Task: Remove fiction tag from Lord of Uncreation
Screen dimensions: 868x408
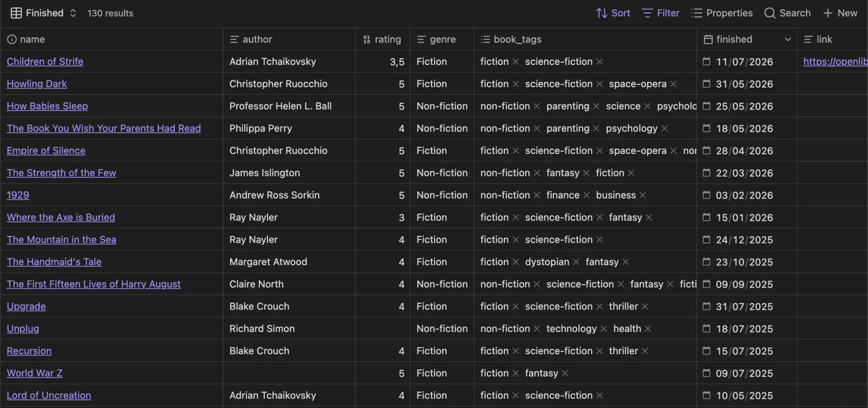Action: pyautogui.click(x=516, y=395)
